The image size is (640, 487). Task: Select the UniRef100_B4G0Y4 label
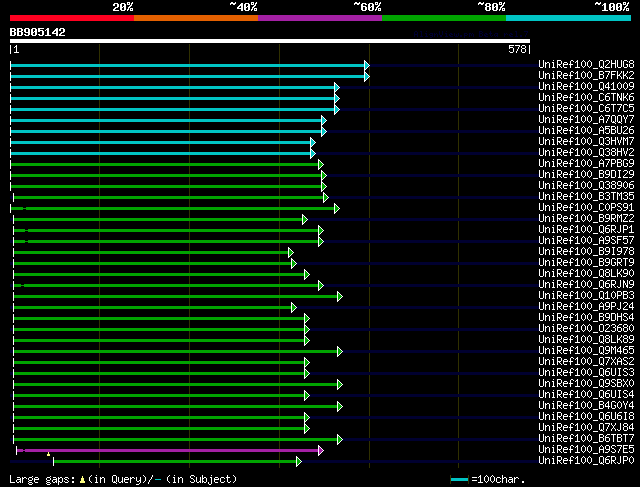tap(586, 406)
